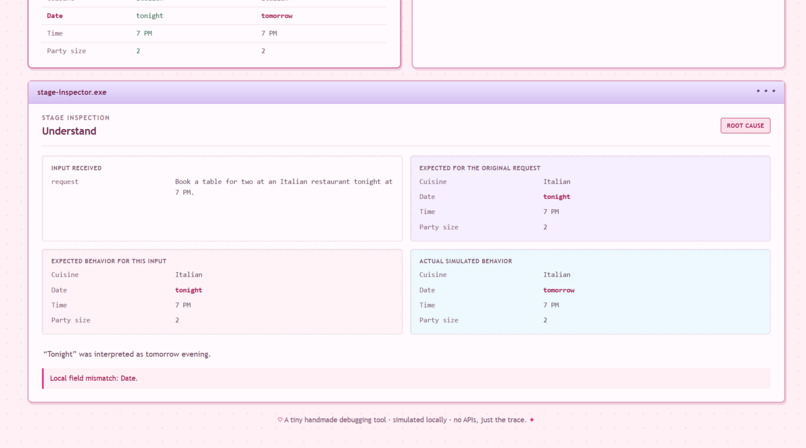Click Time label in Expected Behavior for This Input
The height and width of the screenshot is (448, 806).
click(59, 305)
